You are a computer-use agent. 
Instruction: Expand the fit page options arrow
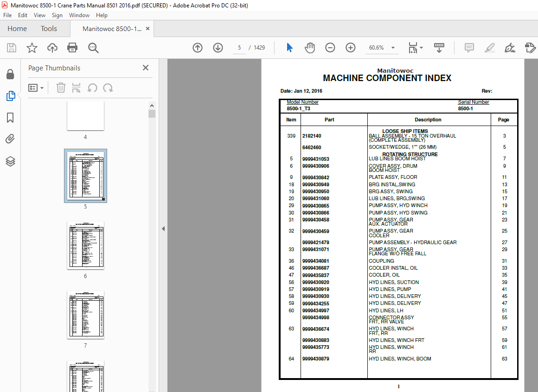[421, 48]
